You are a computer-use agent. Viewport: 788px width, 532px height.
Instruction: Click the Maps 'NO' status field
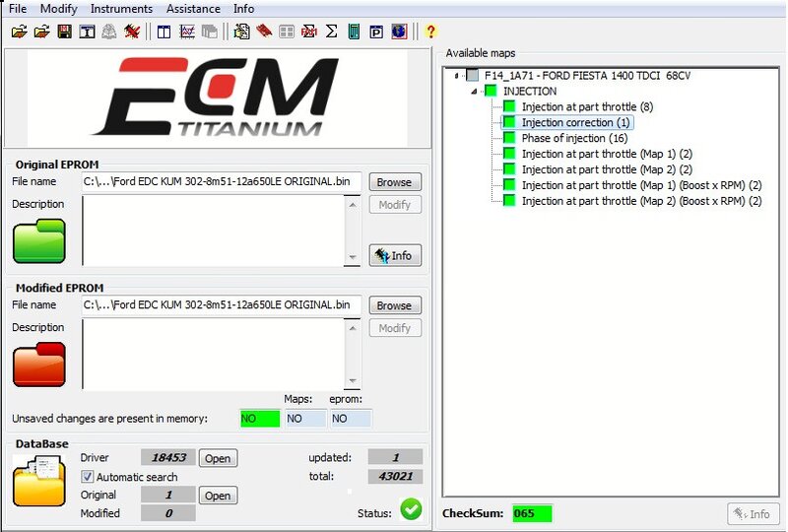[305, 419]
